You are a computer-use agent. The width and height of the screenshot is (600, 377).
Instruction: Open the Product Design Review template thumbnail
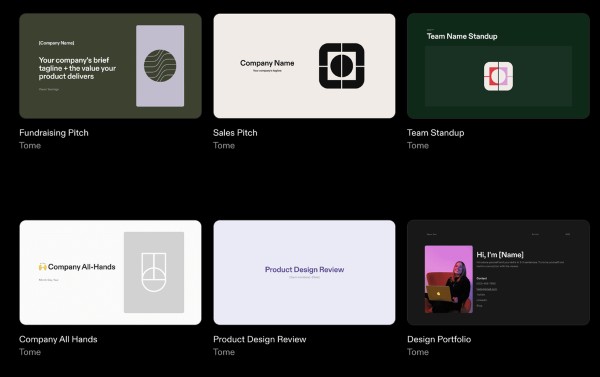click(x=304, y=273)
